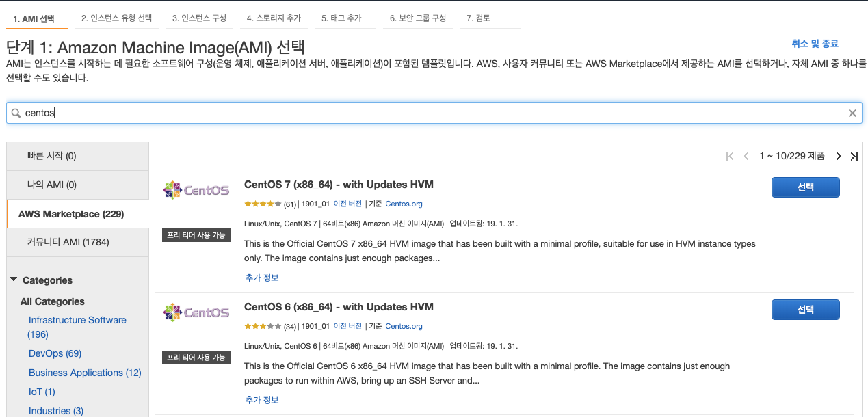
Task: Click the CentOS 6 logo thumbnail
Action: (196, 312)
